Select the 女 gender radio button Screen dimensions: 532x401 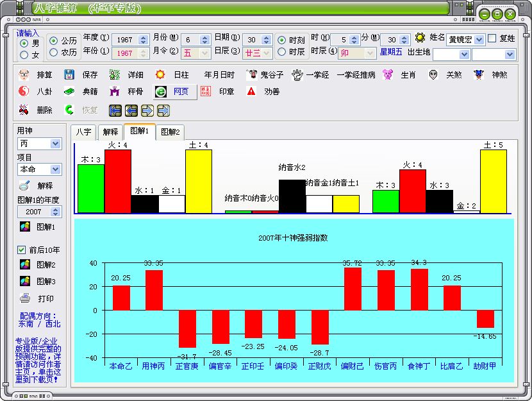(24, 55)
